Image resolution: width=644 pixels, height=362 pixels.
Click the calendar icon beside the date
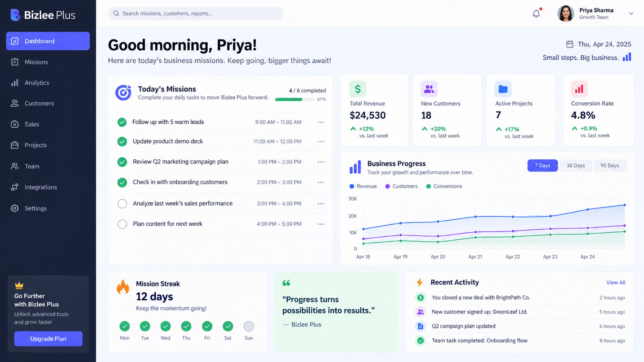pos(570,44)
